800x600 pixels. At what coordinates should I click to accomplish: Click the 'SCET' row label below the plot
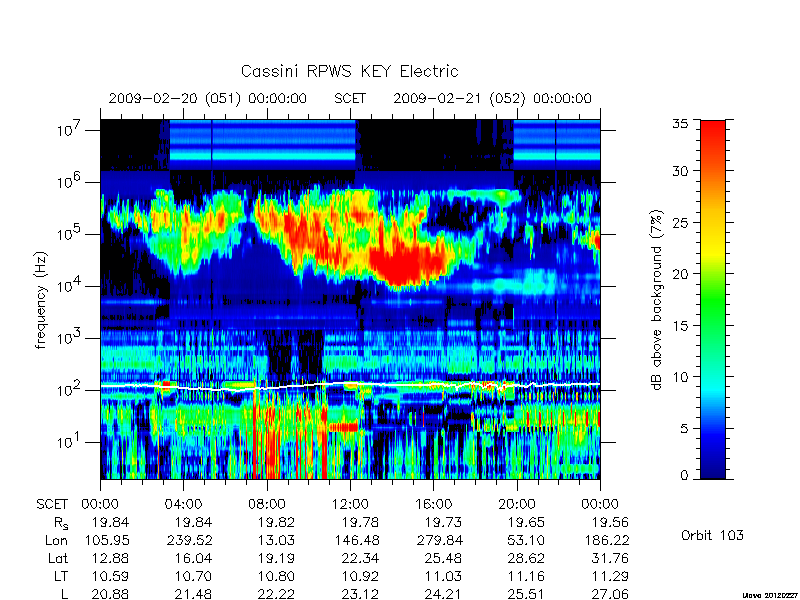click(x=52, y=505)
